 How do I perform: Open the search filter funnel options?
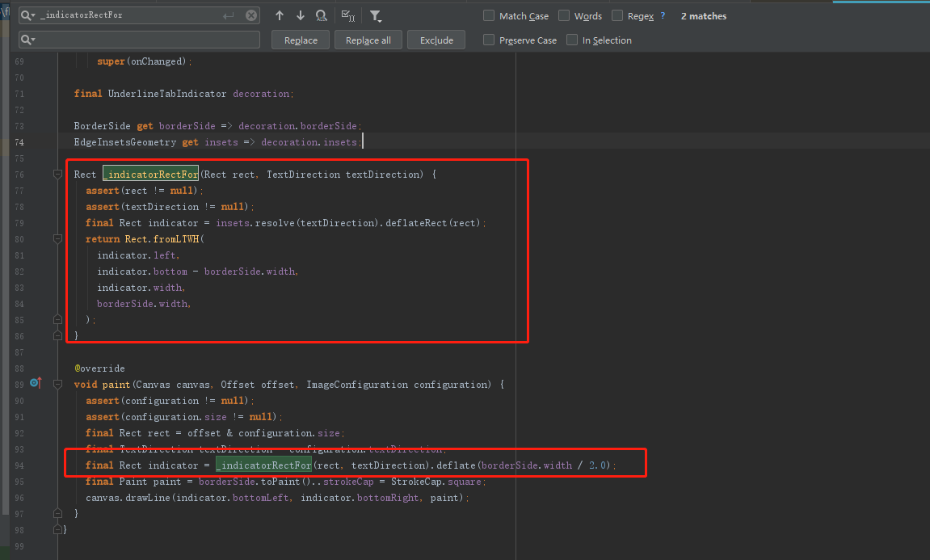376,15
